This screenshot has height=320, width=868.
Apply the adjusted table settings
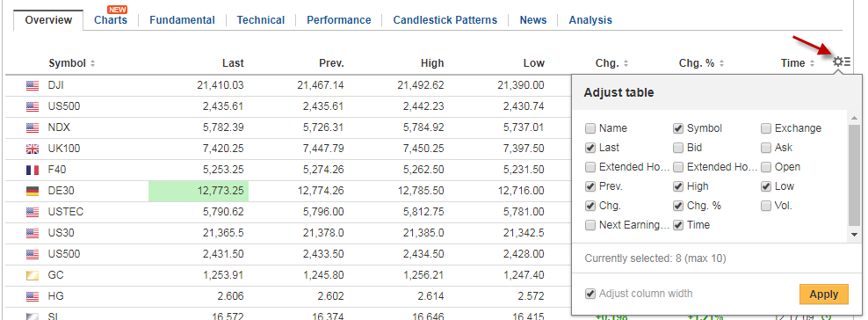(x=824, y=294)
